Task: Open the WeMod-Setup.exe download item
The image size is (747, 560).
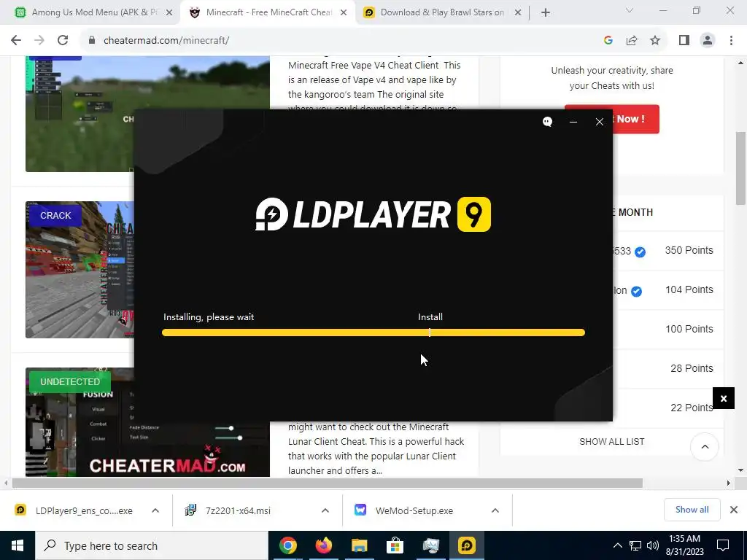Action: [x=414, y=510]
